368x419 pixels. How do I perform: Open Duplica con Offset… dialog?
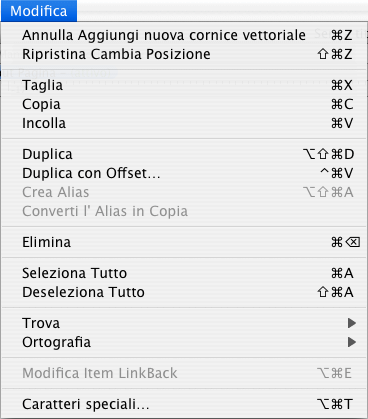tap(184, 173)
